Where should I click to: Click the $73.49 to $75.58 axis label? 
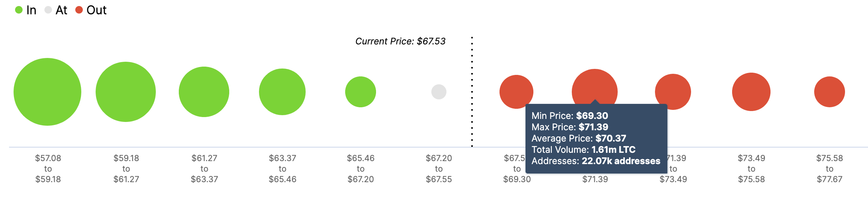pos(751,169)
